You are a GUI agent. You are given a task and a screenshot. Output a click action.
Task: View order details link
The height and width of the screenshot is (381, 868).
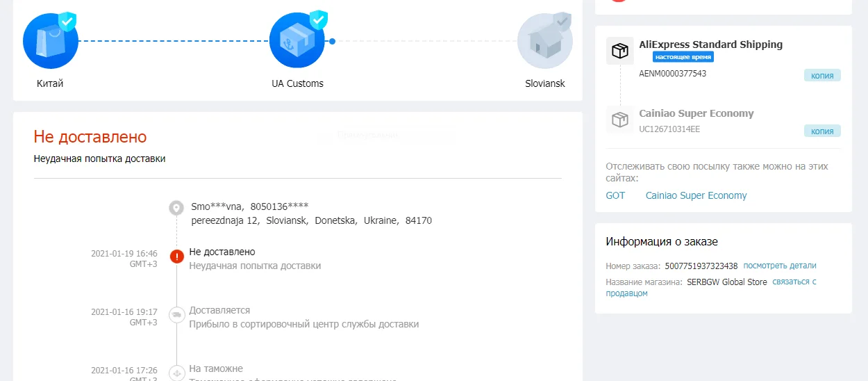pyautogui.click(x=780, y=266)
